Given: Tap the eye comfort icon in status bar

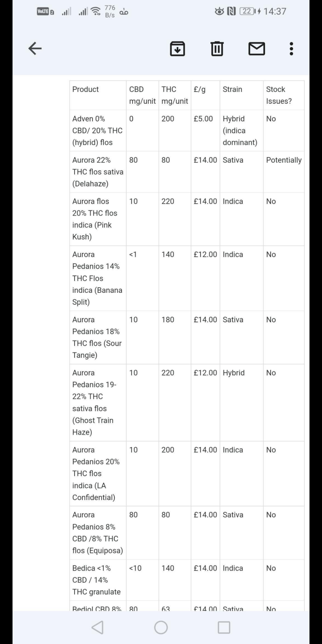Looking at the screenshot, I should click(219, 12).
